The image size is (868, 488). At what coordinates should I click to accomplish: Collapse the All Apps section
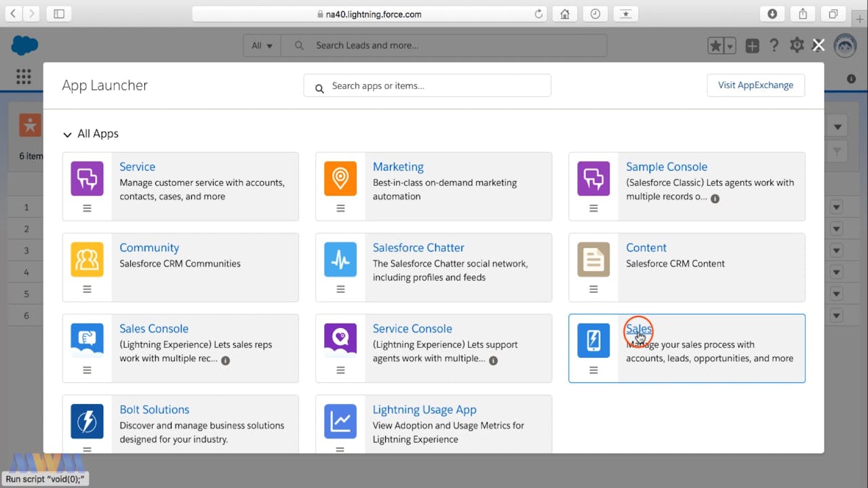pos(67,134)
